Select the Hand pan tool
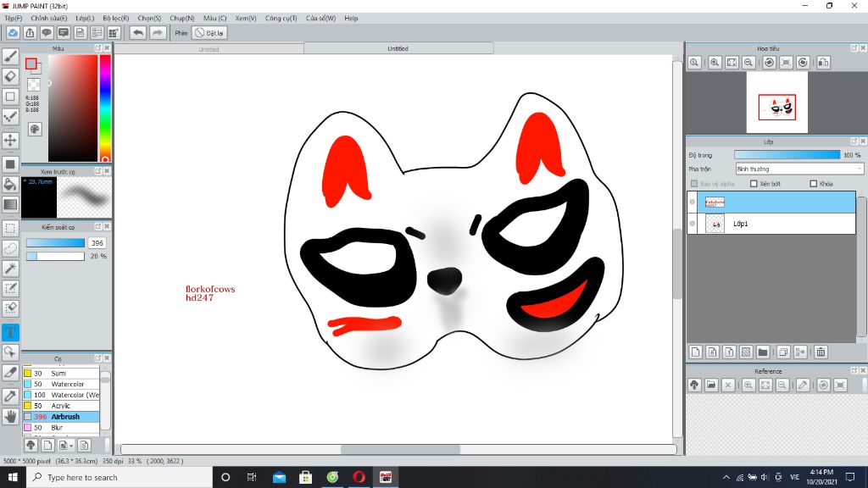The width and height of the screenshot is (868, 488). 10,416
